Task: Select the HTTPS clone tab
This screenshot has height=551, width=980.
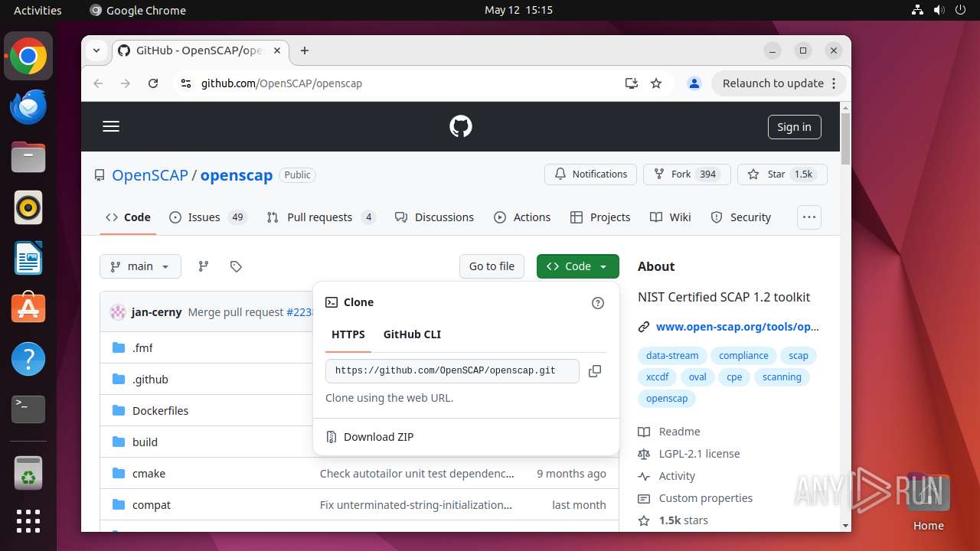Action: point(348,334)
